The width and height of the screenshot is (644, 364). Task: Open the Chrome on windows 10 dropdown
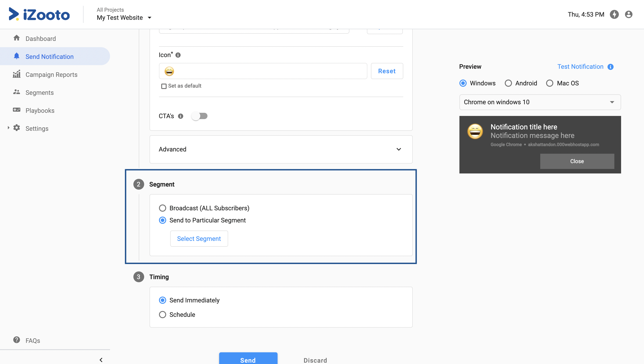[x=540, y=102]
